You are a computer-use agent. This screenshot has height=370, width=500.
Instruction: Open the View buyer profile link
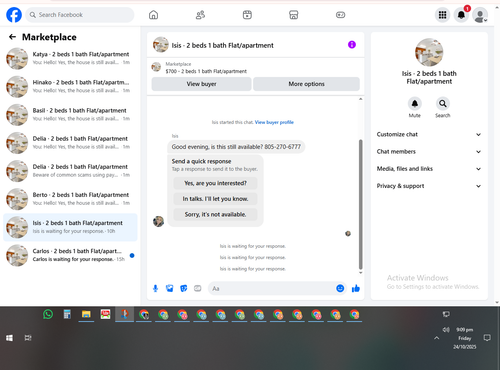point(274,122)
